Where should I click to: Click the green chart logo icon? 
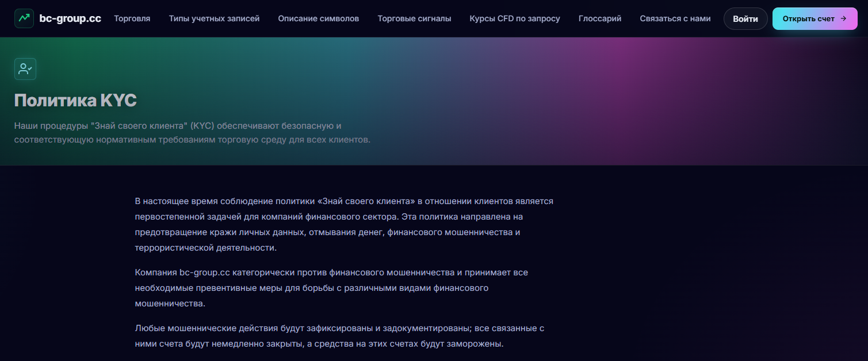pos(24,18)
